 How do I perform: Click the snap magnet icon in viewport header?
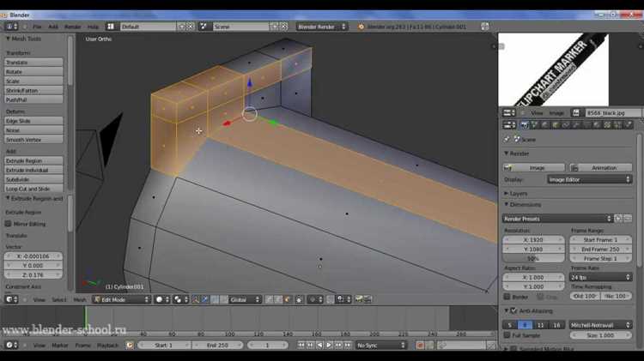coord(331,299)
